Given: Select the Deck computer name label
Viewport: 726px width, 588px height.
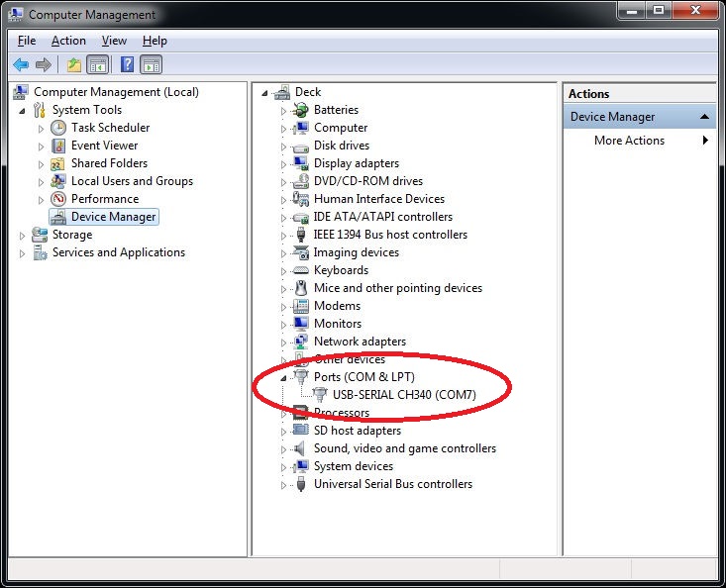Looking at the screenshot, I should tap(308, 92).
